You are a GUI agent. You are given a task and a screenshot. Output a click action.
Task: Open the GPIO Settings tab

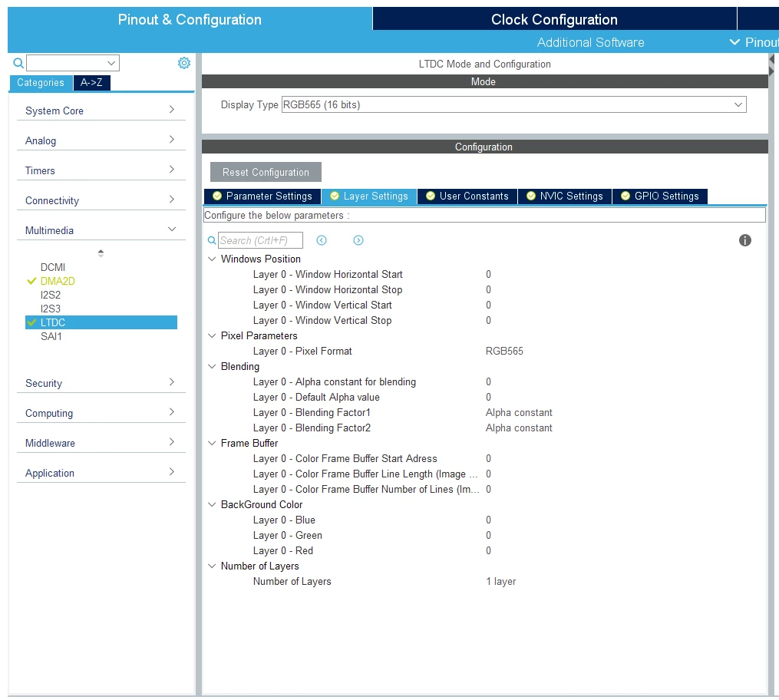(660, 196)
